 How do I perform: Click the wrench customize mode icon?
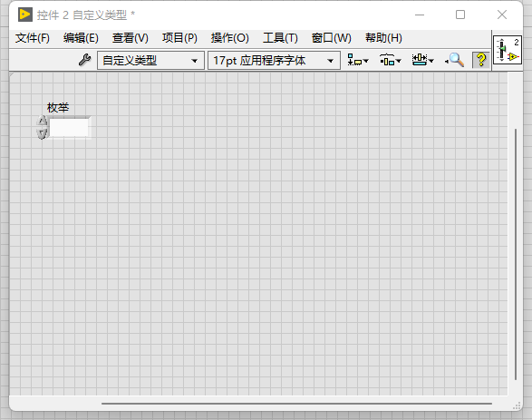85,60
